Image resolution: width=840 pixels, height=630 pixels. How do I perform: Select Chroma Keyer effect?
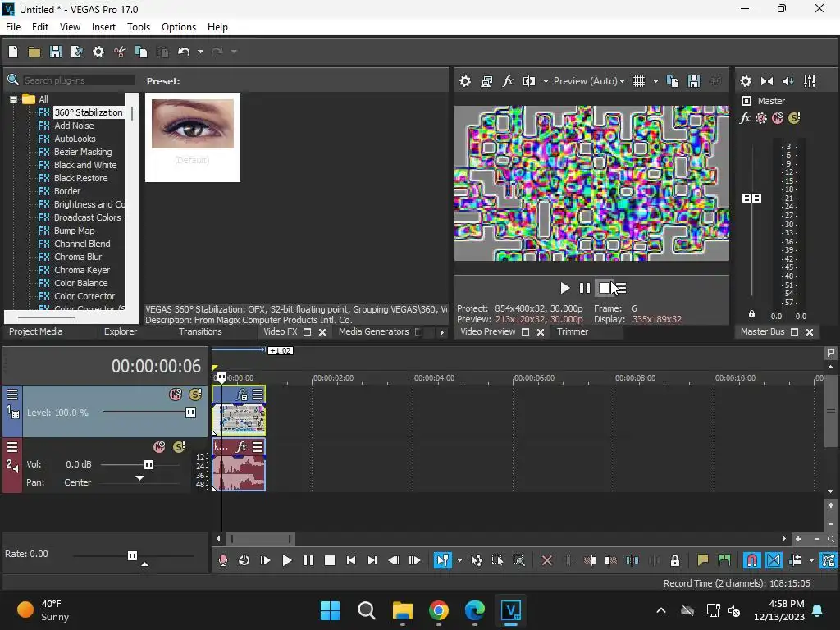(82, 270)
